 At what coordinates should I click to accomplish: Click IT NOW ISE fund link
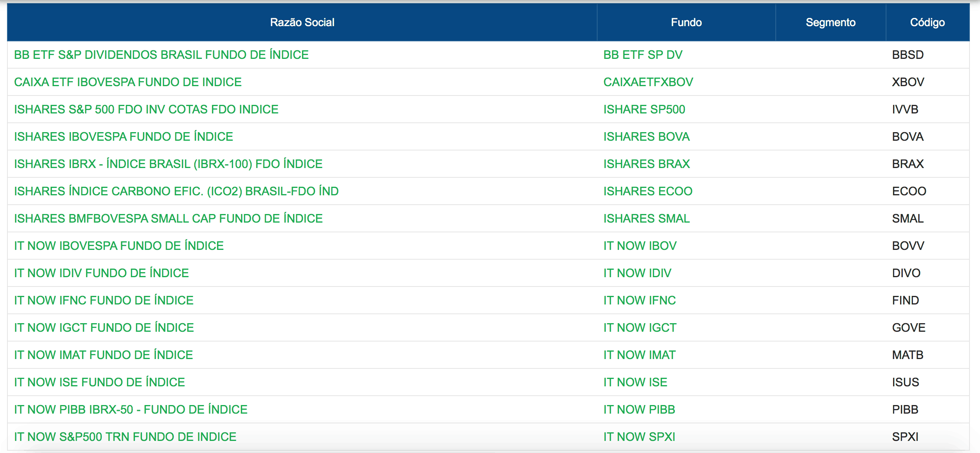[635, 382]
